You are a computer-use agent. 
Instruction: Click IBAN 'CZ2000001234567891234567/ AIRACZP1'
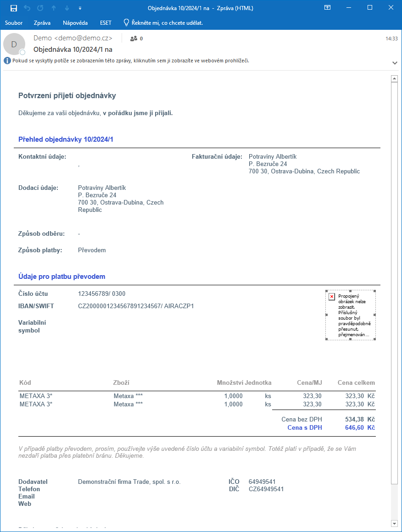click(136, 306)
